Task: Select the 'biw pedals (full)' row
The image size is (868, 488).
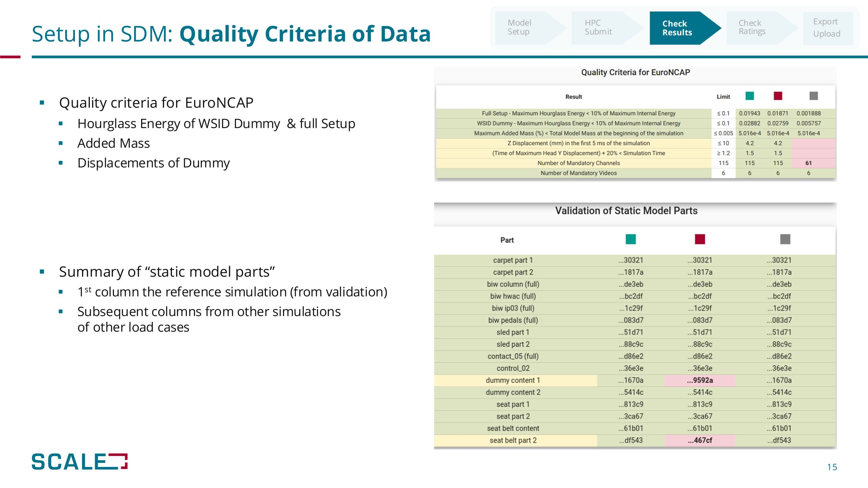Action: tap(635, 320)
